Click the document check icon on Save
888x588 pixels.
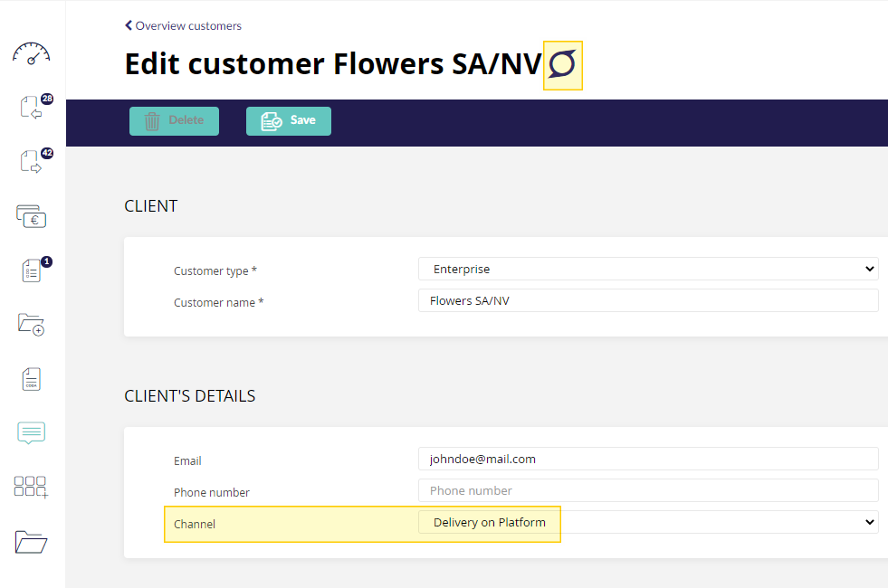pyautogui.click(x=272, y=121)
